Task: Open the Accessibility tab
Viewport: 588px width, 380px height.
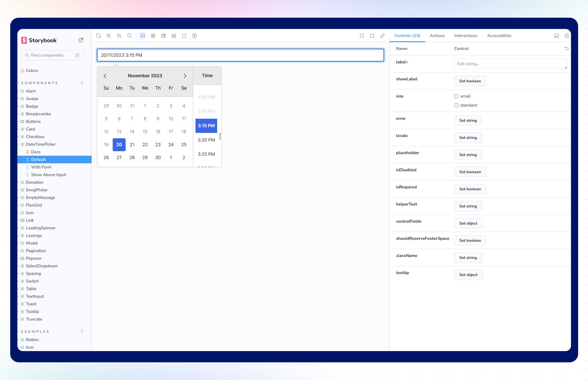Action: 499,36
